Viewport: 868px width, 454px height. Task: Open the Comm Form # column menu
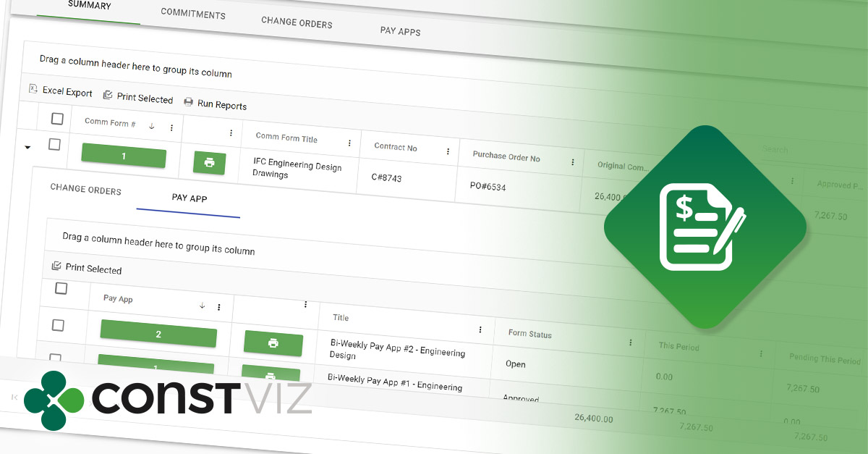click(172, 126)
